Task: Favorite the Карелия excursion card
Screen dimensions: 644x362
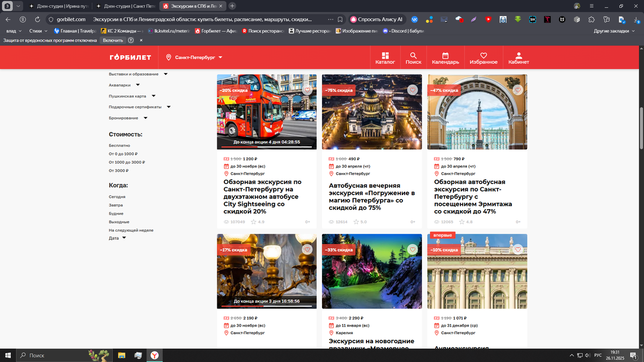Action: [x=412, y=249]
